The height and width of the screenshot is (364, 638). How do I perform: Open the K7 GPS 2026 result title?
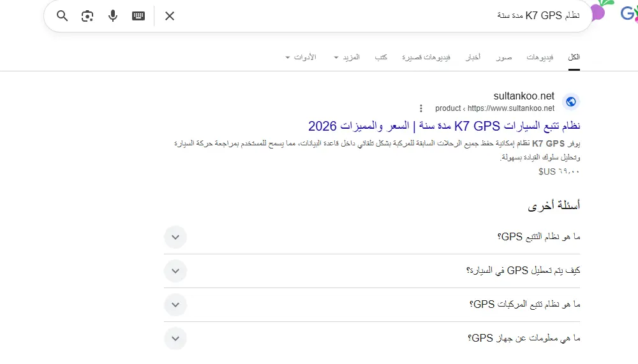tap(444, 126)
